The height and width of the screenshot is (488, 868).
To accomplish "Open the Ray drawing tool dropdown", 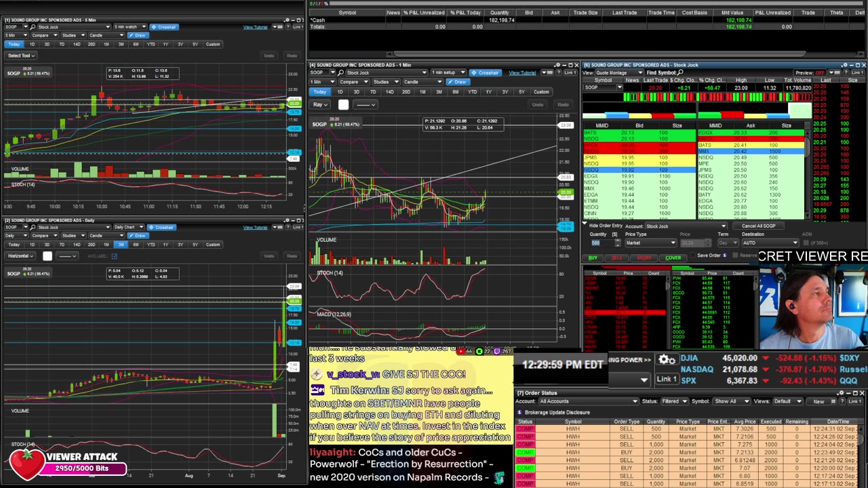I will [x=320, y=104].
